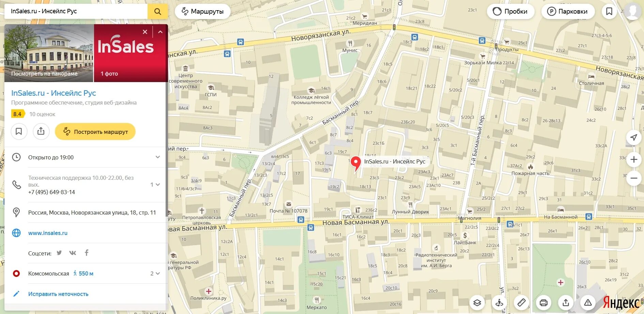Viewport: 644px width, 314px height.
Task: Click Построить маршрут button
Action: pyautogui.click(x=95, y=131)
